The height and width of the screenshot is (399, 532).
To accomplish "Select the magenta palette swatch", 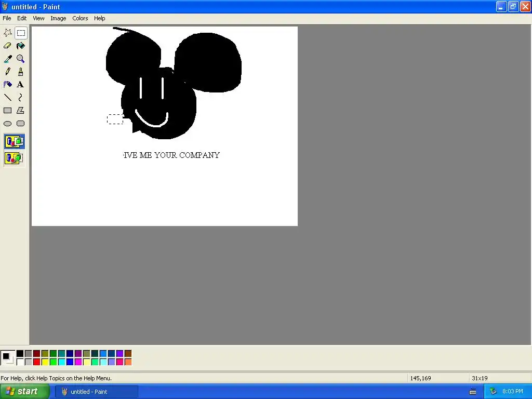I will [78, 362].
